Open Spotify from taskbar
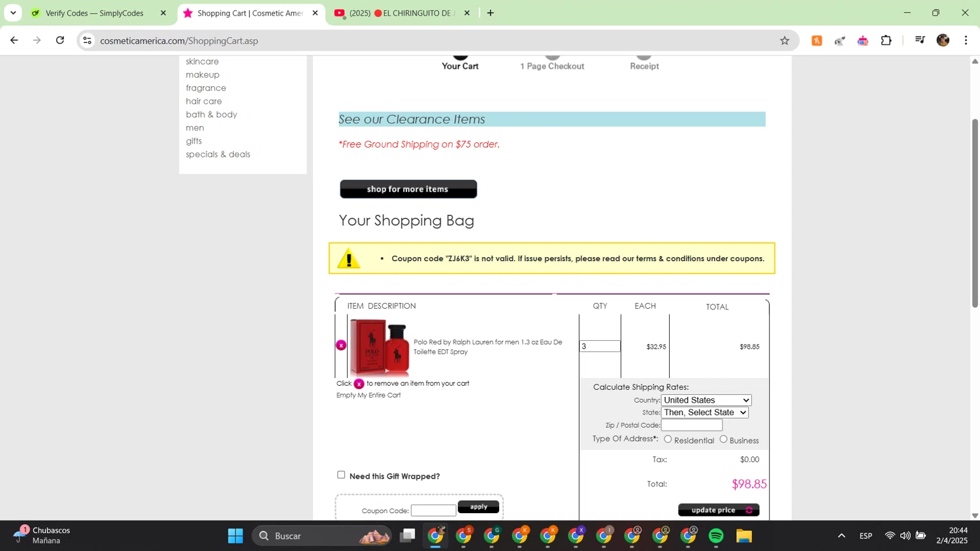The image size is (980, 551). pyautogui.click(x=716, y=536)
